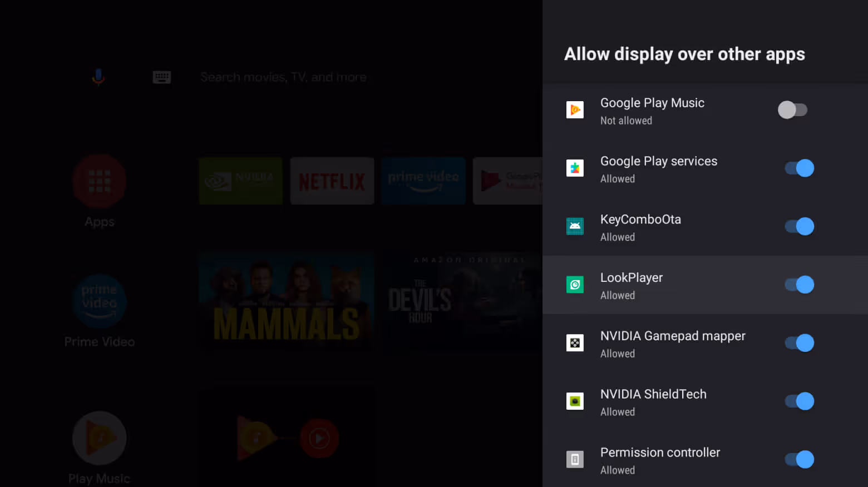The image size is (868, 487).
Task: Click the Permission controller icon
Action: coord(575,459)
